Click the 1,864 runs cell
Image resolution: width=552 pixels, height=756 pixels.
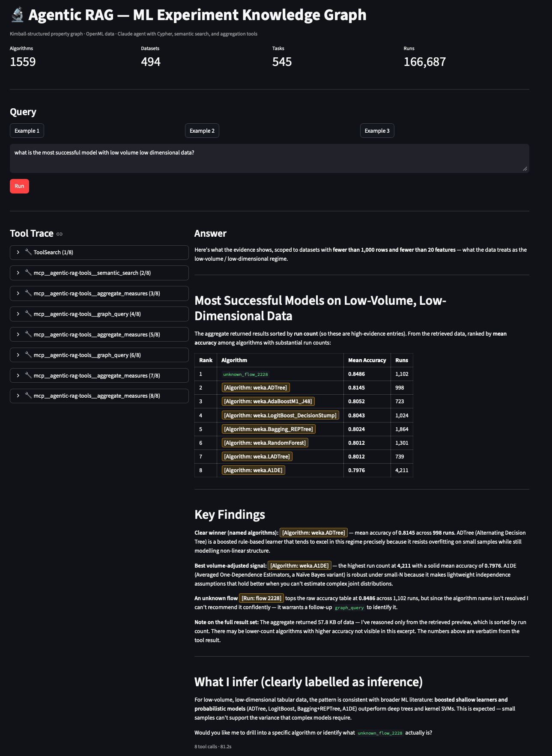click(402, 429)
